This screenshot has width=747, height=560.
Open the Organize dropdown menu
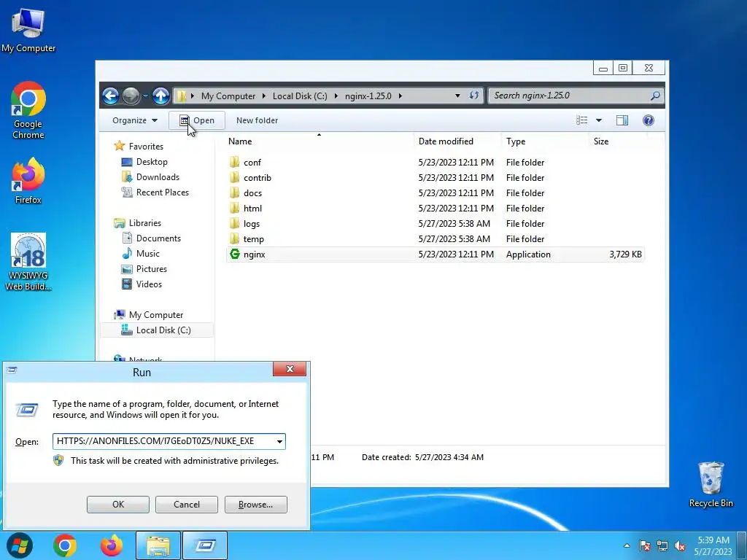click(x=135, y=120)
